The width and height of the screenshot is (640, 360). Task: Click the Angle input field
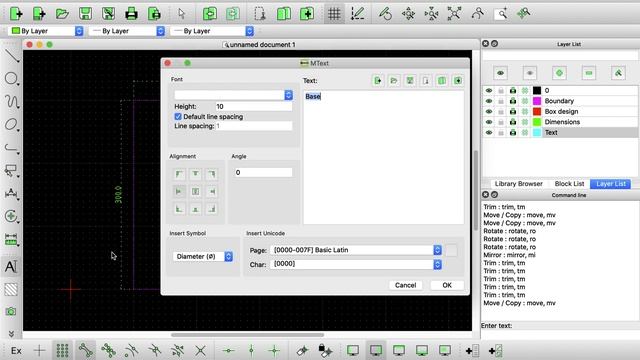(263, 172)
